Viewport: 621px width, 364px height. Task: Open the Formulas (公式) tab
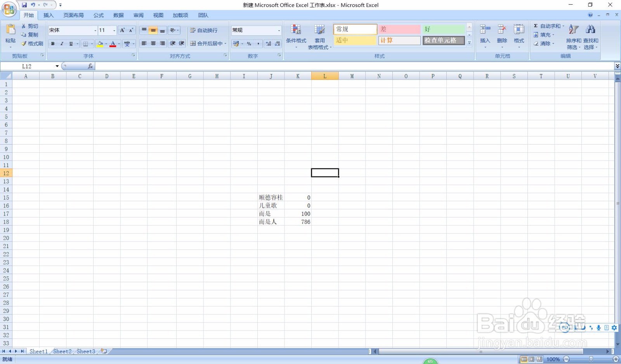coord(99,15)
